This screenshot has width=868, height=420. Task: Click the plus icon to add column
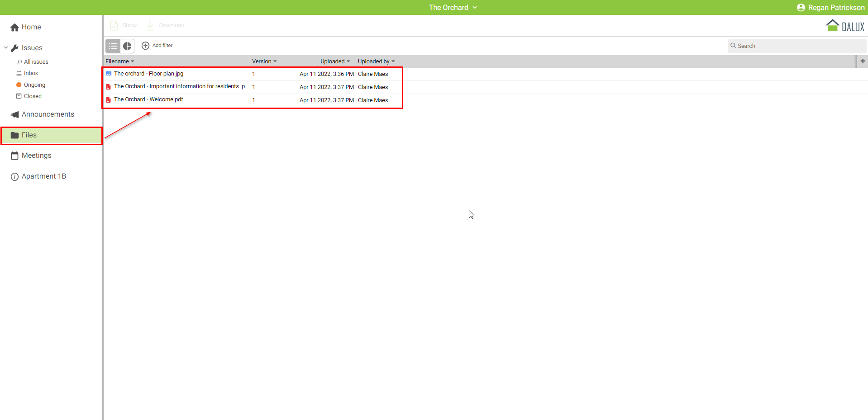pyautogui.click(x=863, y=61)
